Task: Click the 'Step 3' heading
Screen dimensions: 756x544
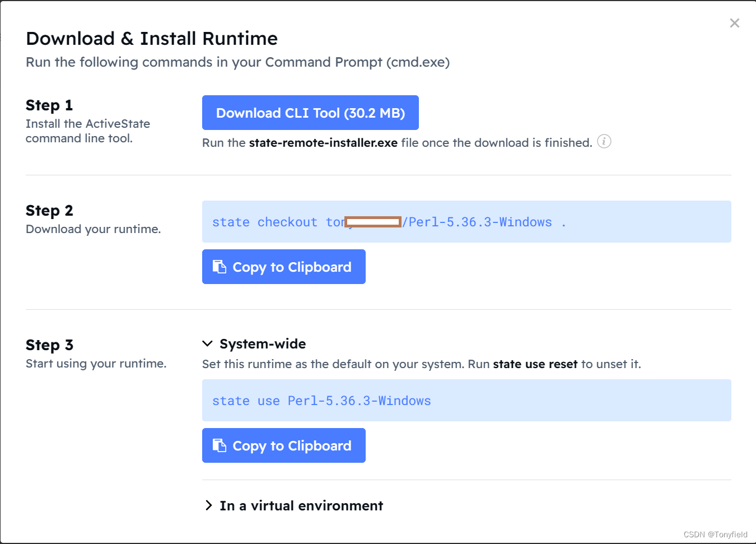Action: pyautogui.click(x=49, y=345)
